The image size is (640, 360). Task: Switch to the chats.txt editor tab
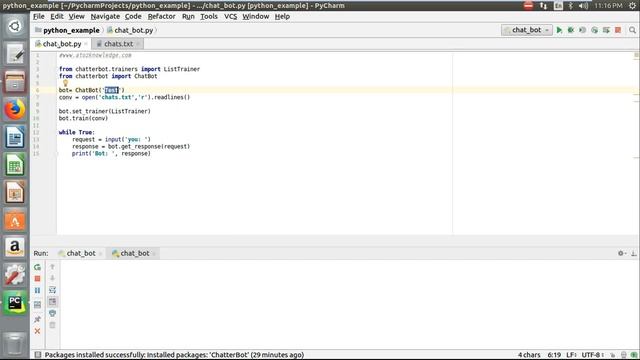(118, 44)
